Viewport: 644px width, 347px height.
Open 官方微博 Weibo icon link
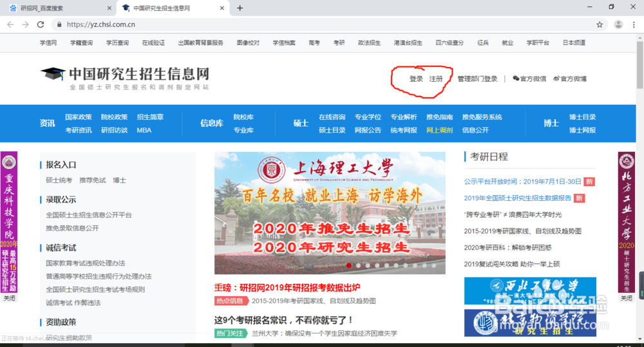[x=570, y=79]
